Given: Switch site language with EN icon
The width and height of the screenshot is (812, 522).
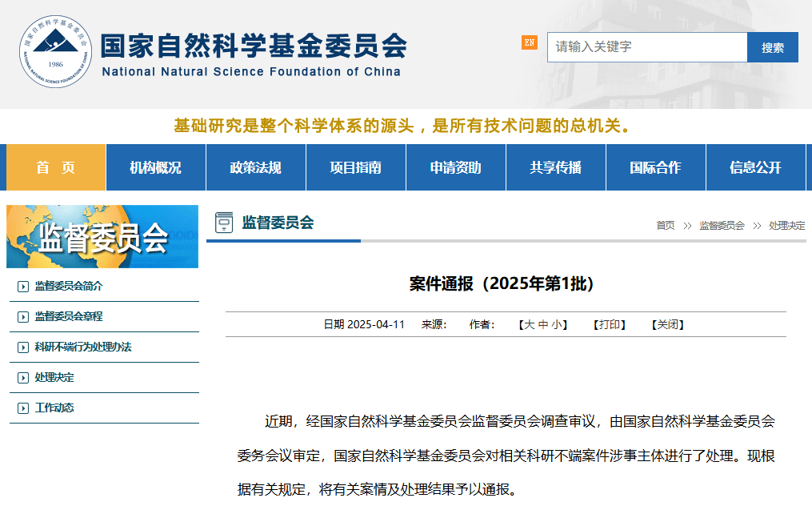Looking at the screenshot, I should [x=530, y=42].
